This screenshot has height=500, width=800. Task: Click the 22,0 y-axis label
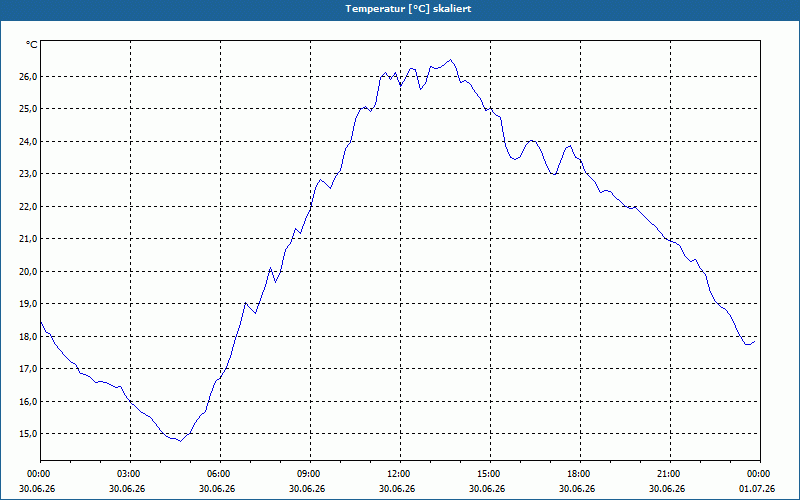(x=29, y=207)
